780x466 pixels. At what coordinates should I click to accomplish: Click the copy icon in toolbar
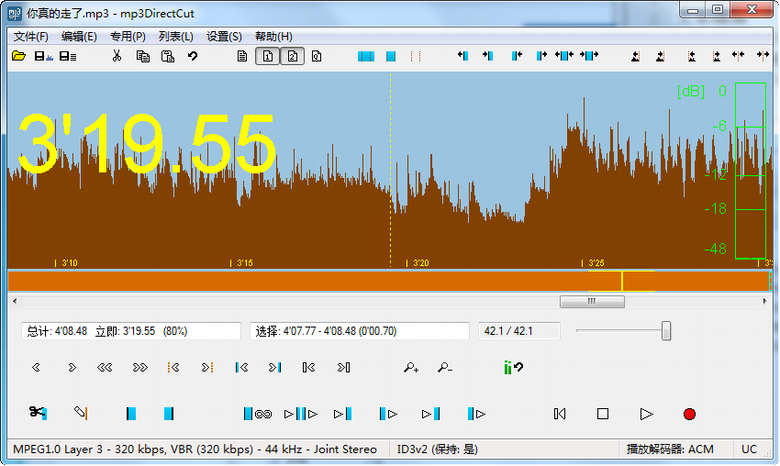pos(143,56)
